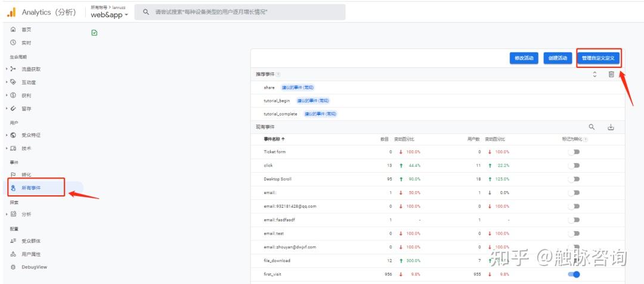Screen dimensions: 644x284
Task: Toggle conversion switch for click event
Action: tap(574, 166)
